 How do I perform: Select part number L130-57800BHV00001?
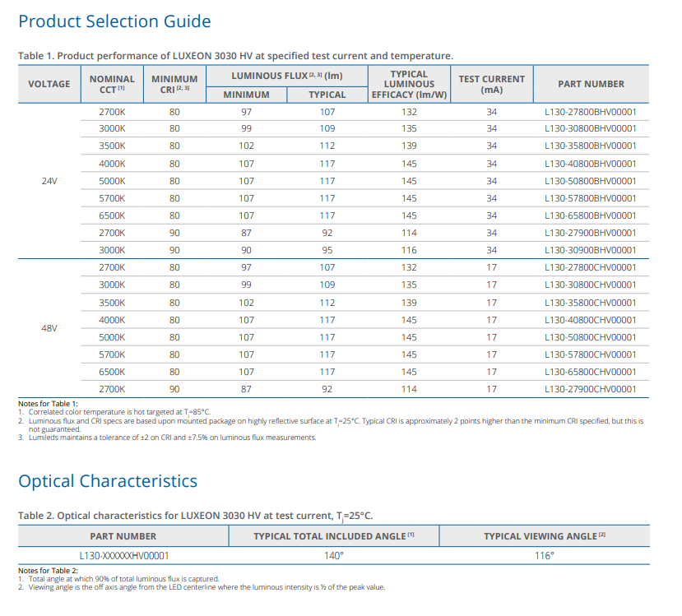pos(590,198)
